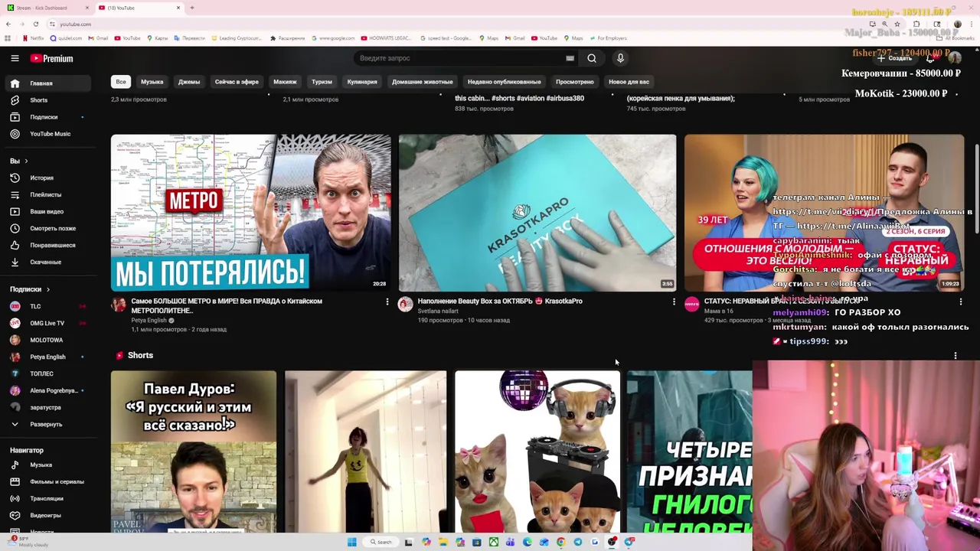Open a new browser tab with plus
This screenshot has width=980, height=551.
tap(191, 8)
